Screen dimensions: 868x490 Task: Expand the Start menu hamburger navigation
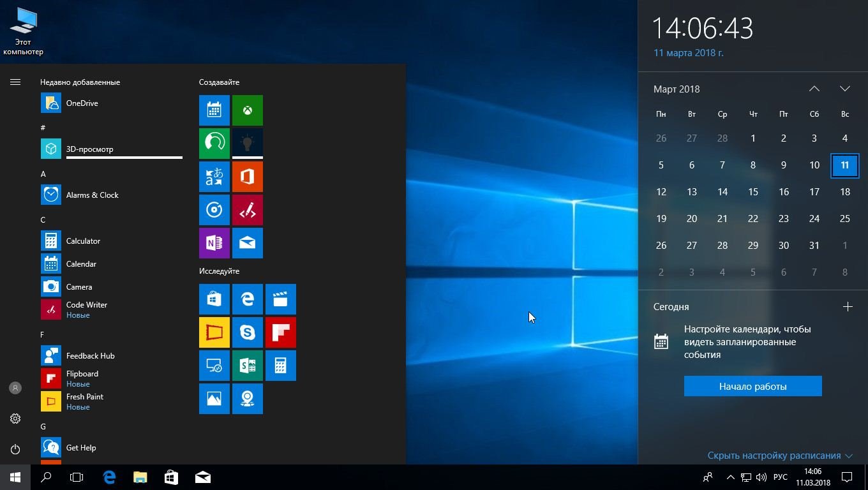[15, 82]
